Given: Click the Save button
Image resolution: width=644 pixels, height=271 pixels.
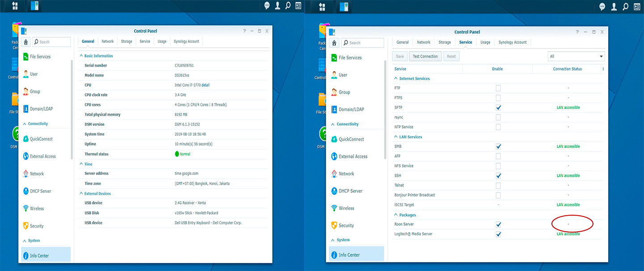Looking at the screenshot, I should 400,57.
